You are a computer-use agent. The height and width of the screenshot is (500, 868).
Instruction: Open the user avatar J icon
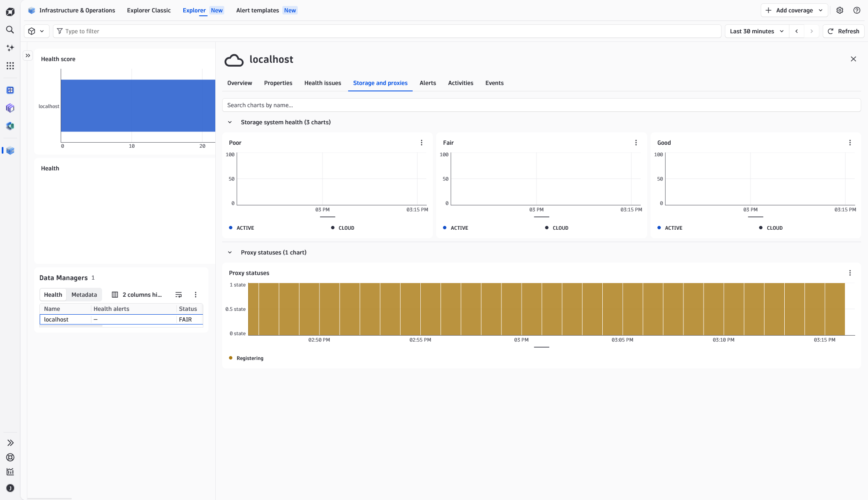10,488
